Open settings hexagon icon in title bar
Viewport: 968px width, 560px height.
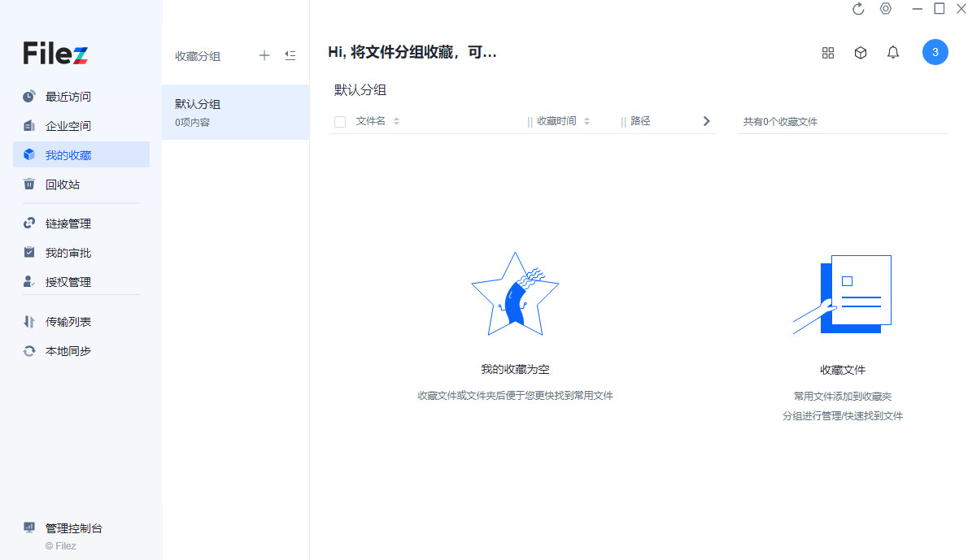(886, 9)
